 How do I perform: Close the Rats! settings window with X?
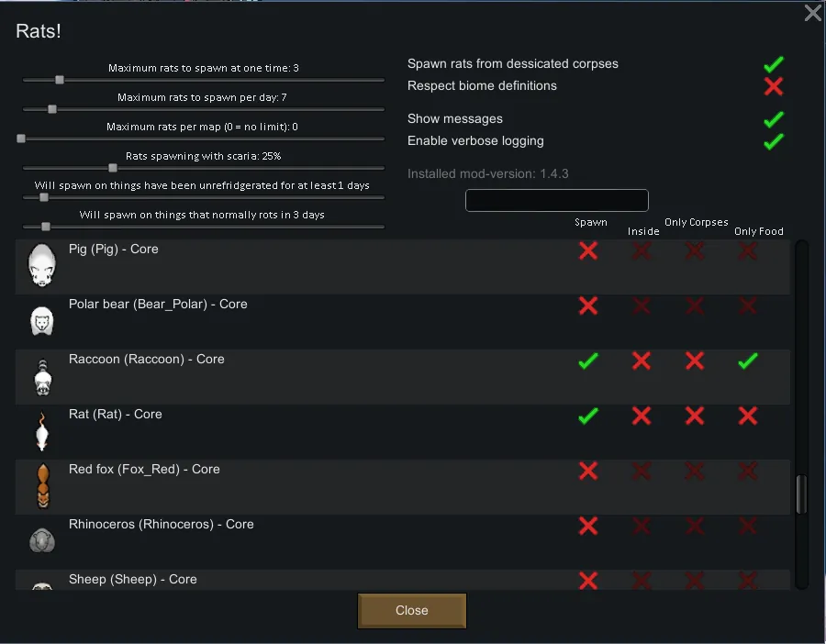point(812,13)
